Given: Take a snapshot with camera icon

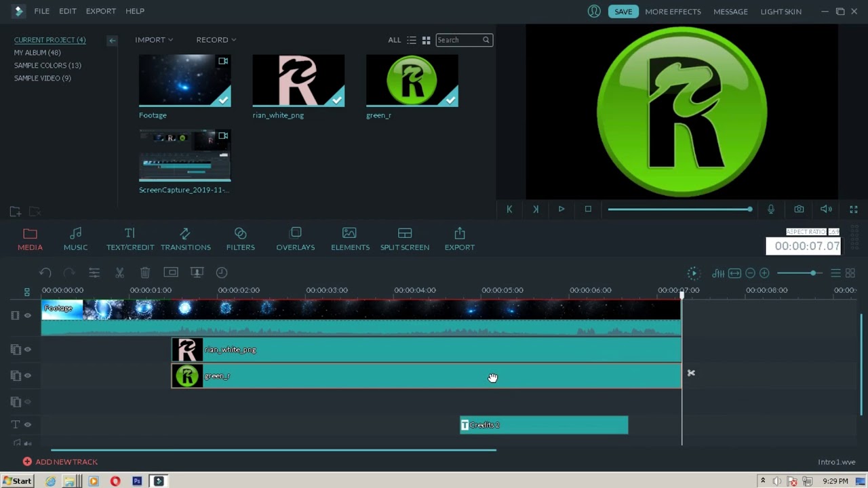Looking at the screenshot, I should (x=799, y=209).
